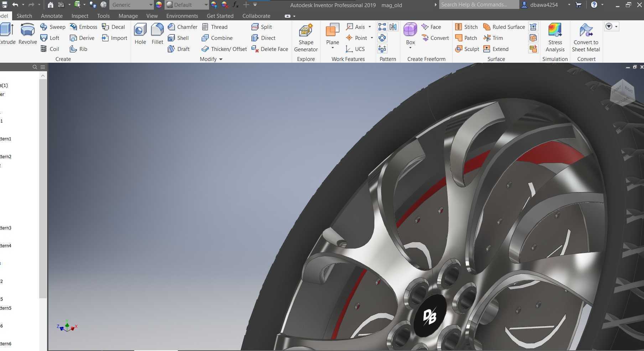Screen dimensions: 644x351
Task: Expand the Modify panel dropdown
Action: coord(220,59)
